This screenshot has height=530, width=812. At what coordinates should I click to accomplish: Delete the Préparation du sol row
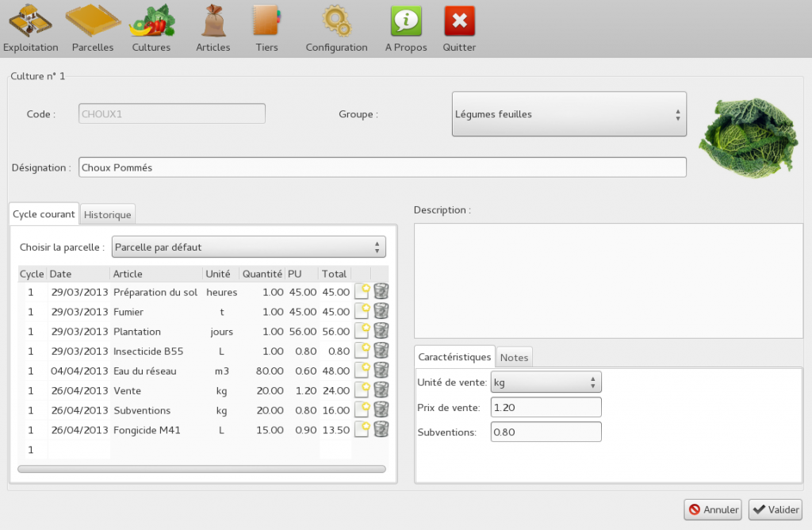381,292
